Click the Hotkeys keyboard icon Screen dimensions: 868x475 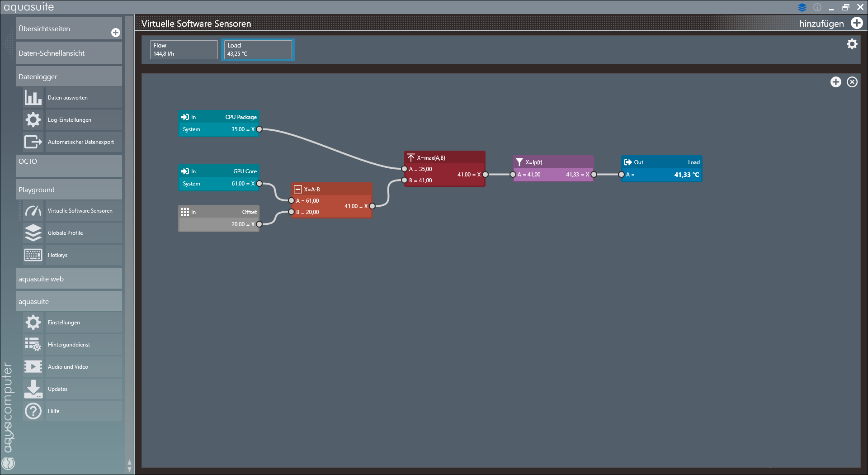(33, 255)
